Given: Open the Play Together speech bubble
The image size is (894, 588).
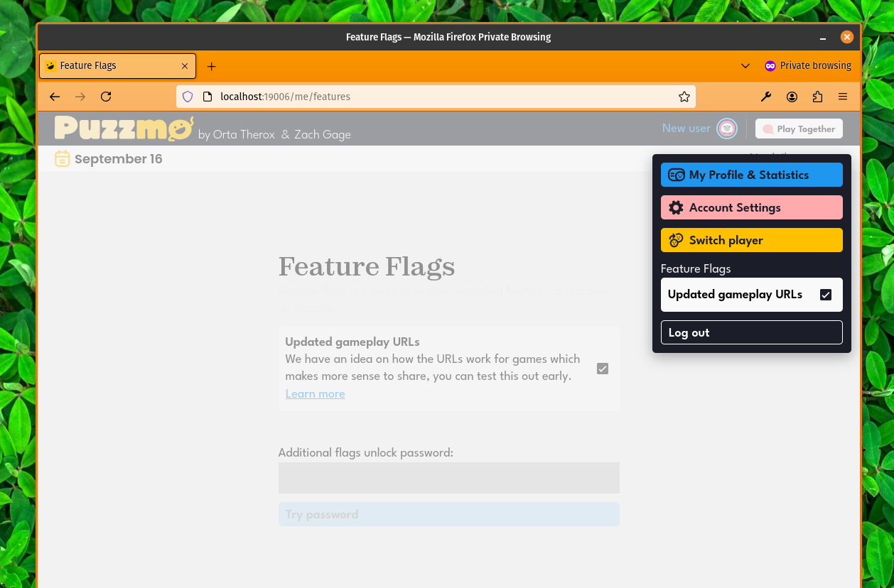Looking at the screenshot, I should [x=798, y=129].
